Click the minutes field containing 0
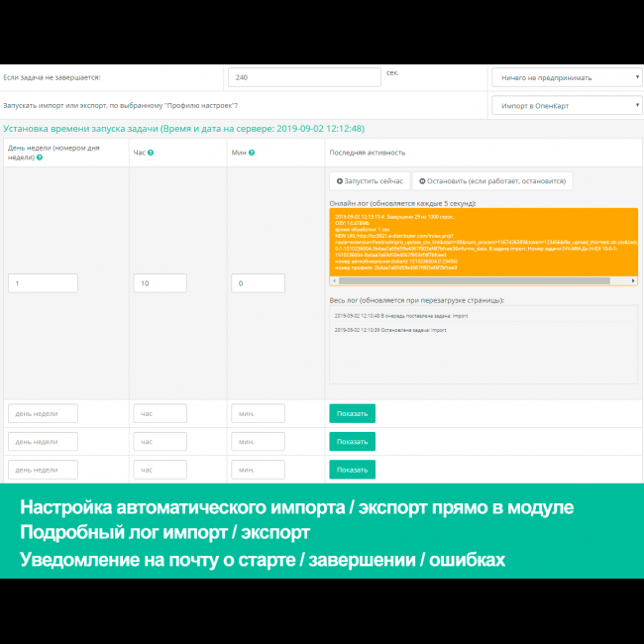 click(x=258, y=283)
